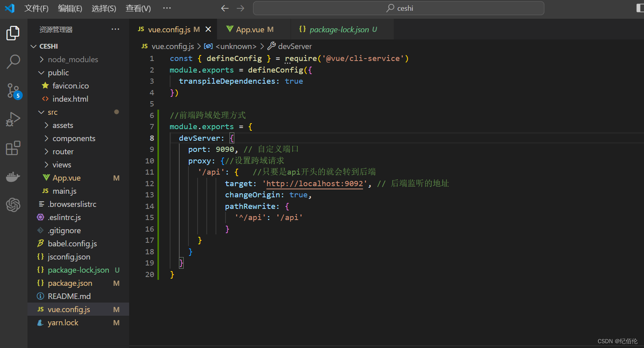
Task: Click the VS Code logo icon
Action: point(10,8)
